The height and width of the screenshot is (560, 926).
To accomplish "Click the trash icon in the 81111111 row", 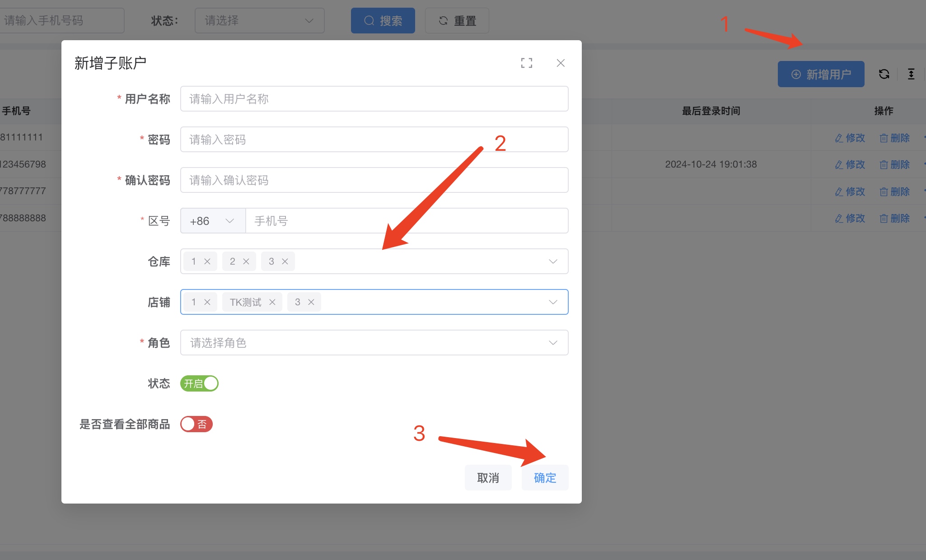I will coord(884,138).
